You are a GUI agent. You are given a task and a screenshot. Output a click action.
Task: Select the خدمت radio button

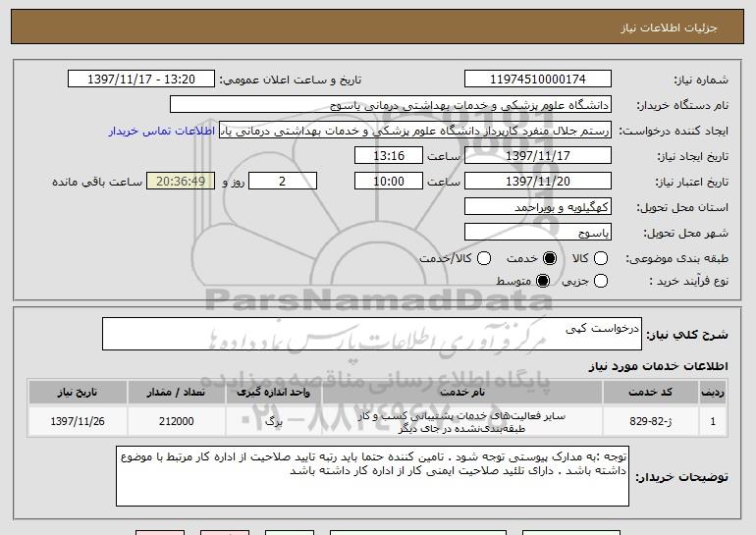tap(549, 258)
